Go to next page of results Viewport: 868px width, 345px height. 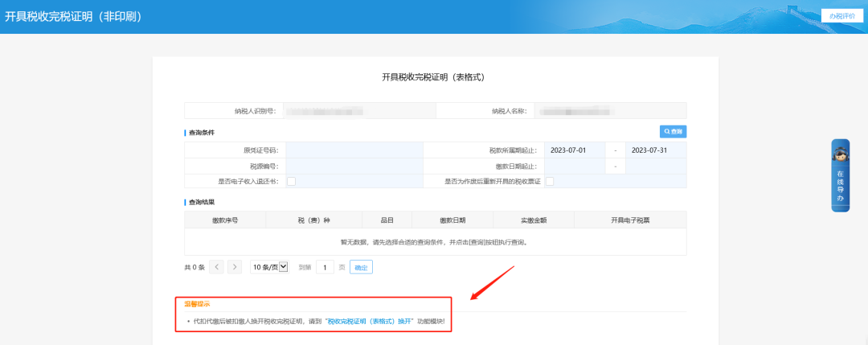point(234,267)
